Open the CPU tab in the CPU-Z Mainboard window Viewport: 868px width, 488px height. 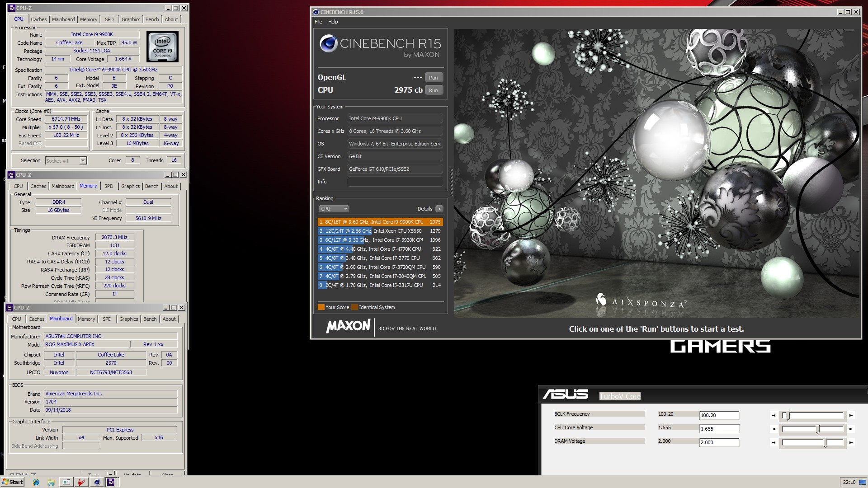(16, 319)
